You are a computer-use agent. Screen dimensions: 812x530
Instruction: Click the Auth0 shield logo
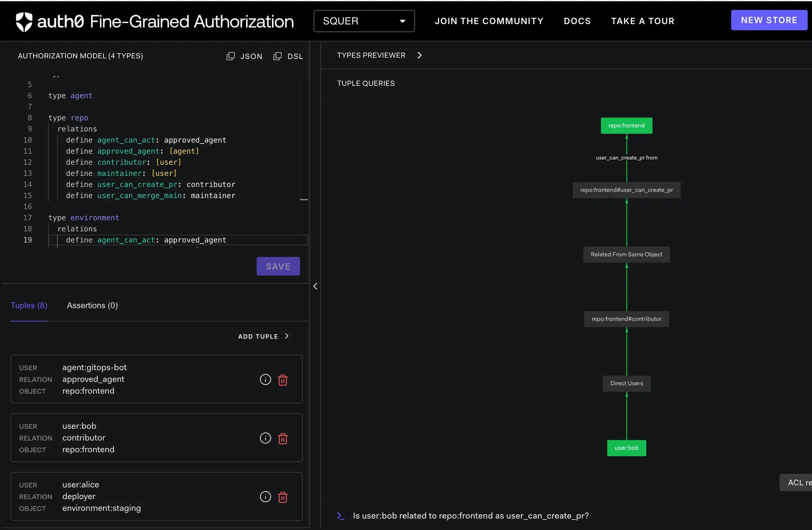24,21
